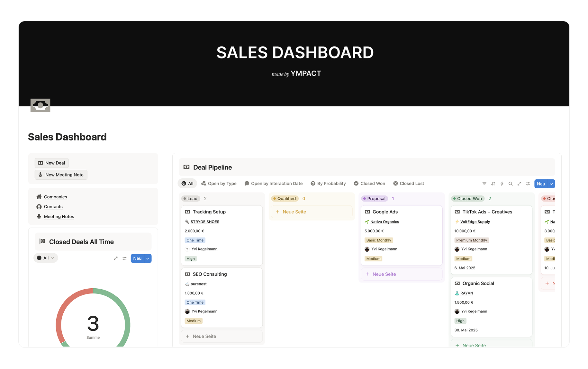Click the New Deal button

(x=52, y=163)
